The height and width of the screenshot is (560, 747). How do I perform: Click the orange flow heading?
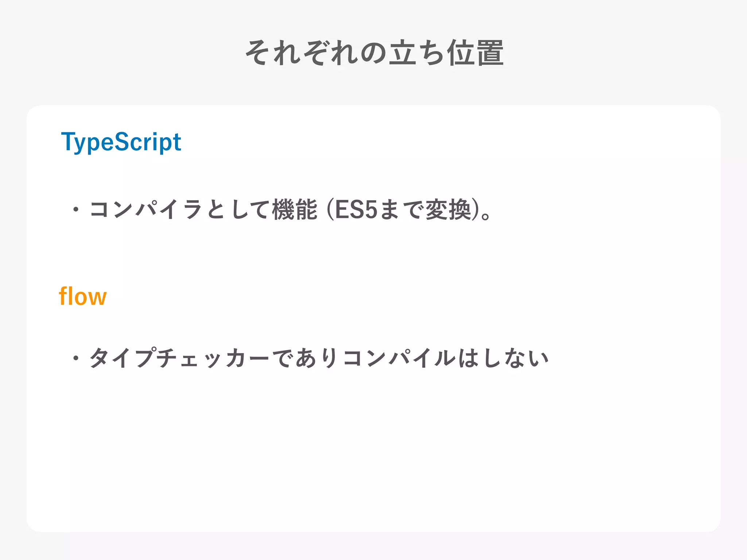pos(83,296)
